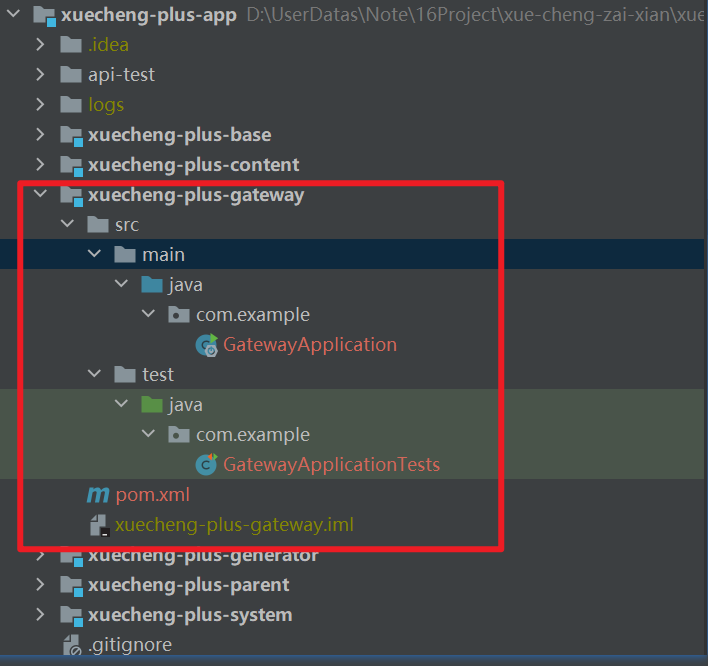
Task: Click the xuecheng-plus-gateway.iml file icon
Action: point(99,526)
